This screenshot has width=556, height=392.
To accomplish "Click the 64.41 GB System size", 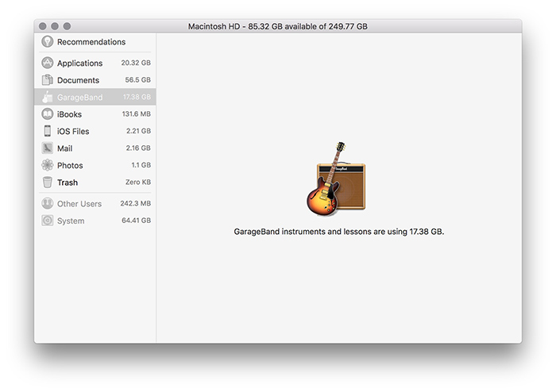I will [136, 221].
